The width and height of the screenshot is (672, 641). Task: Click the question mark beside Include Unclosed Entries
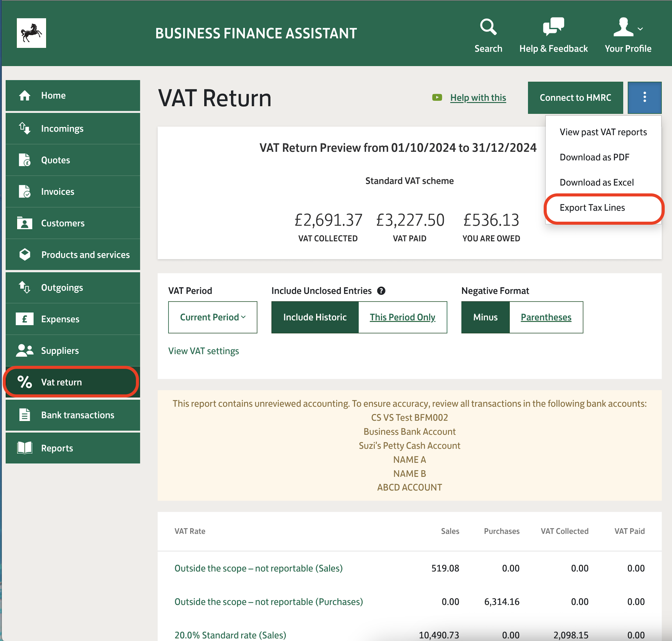[381, 291]
